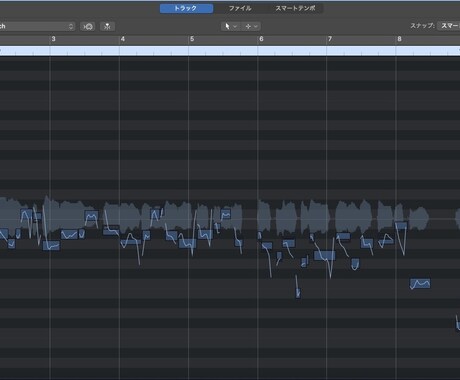Click bar 4 in the ruler
This screenshot has height=380, width=460.
pyautogui.click(x=123, y=39)
